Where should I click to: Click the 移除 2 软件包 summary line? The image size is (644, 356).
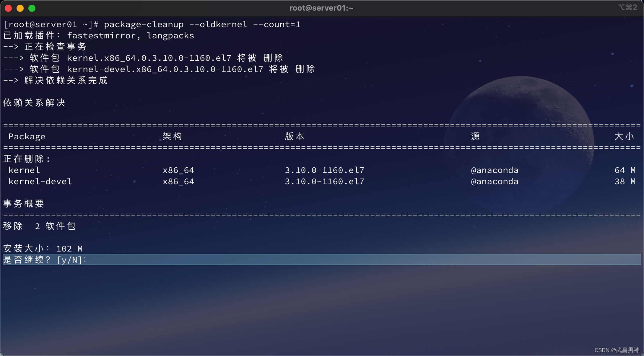(x=39, y=226)
